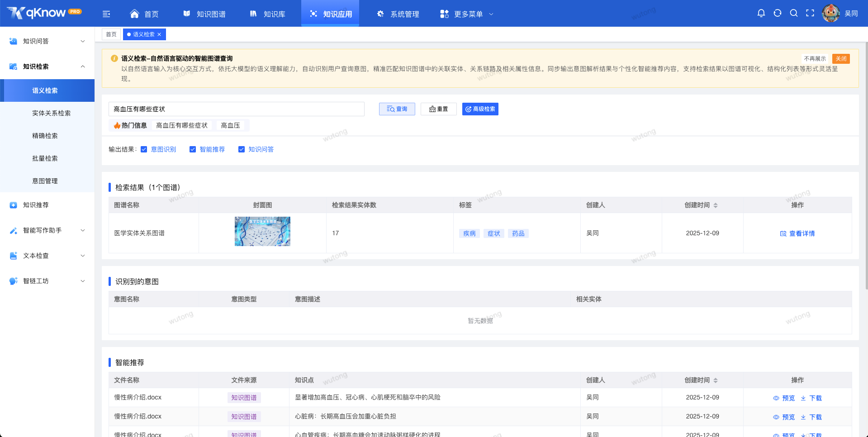Viewport: 868px width, 437px height.
Task: Open the global search icon
Action: 794,13
